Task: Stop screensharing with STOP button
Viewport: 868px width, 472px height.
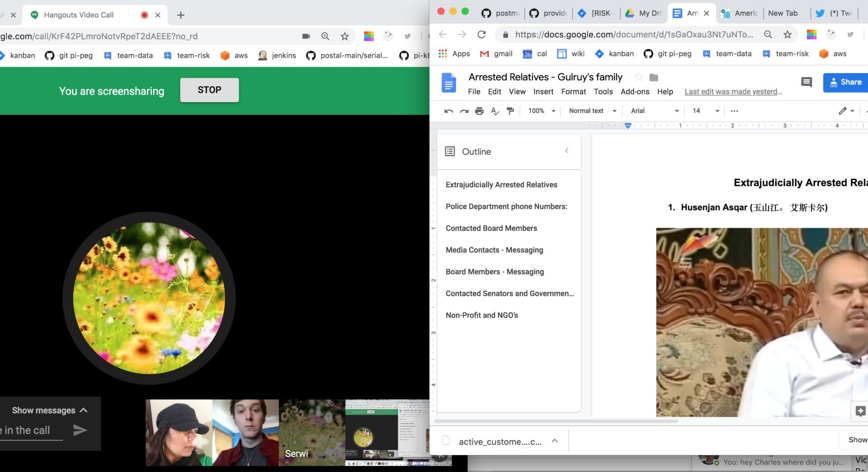Action: [x=209, y=90]
